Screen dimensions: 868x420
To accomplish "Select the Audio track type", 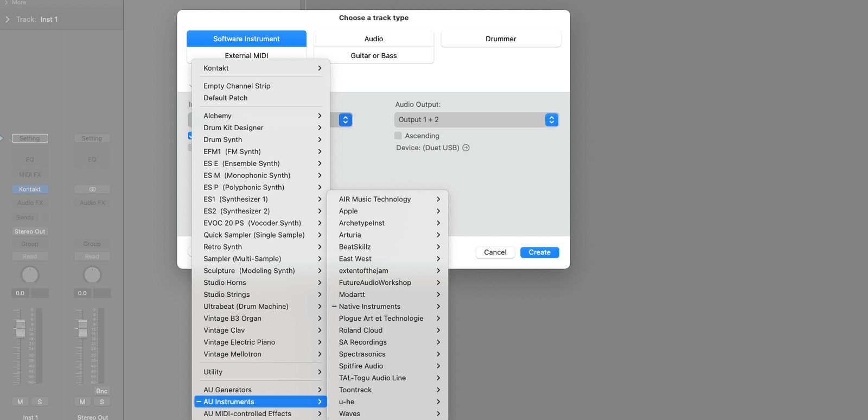I will (x=374, y=39).
